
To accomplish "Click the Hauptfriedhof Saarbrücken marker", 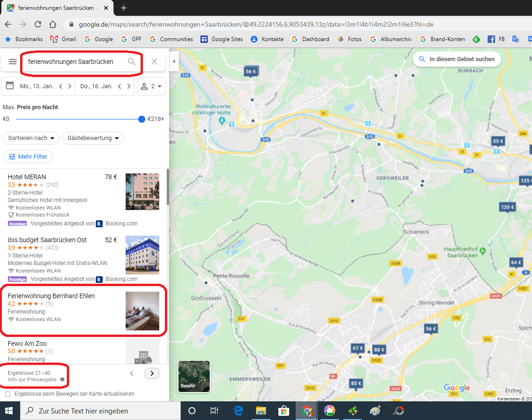I will click(482, 251).
